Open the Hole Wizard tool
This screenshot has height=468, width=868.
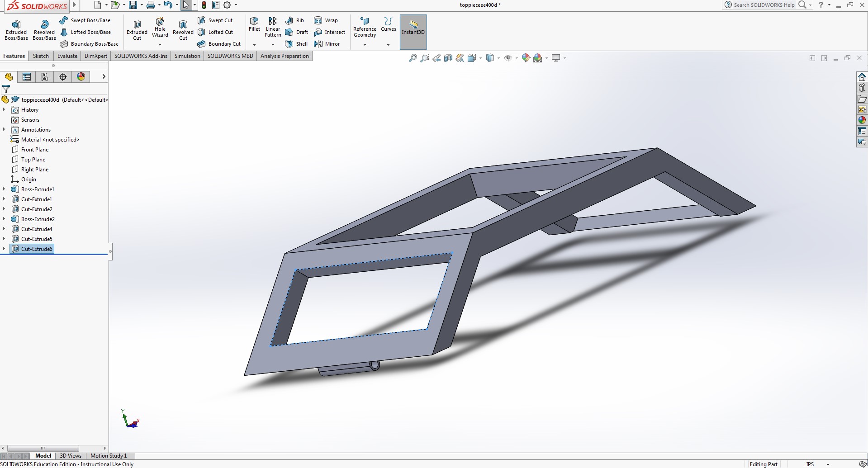click(160, 27)
